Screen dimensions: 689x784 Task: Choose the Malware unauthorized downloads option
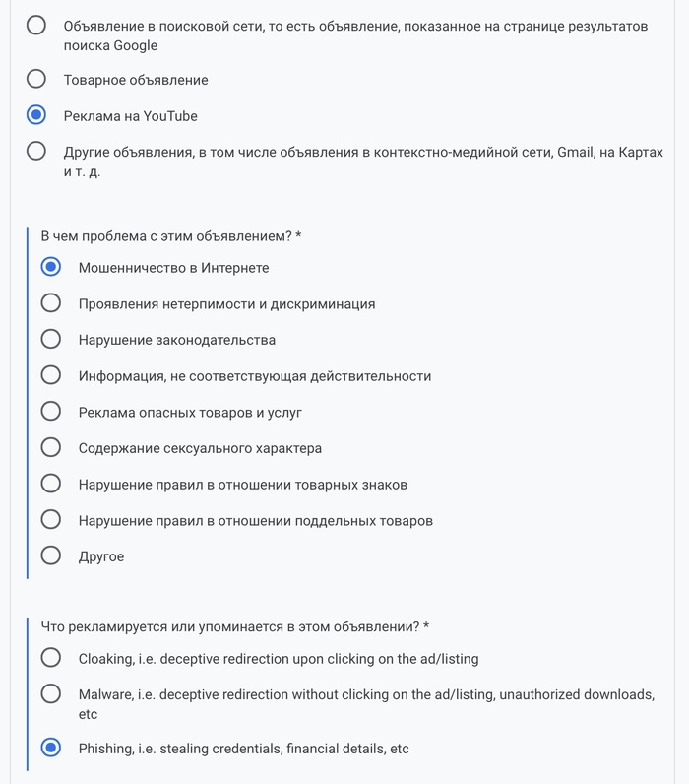51,694
